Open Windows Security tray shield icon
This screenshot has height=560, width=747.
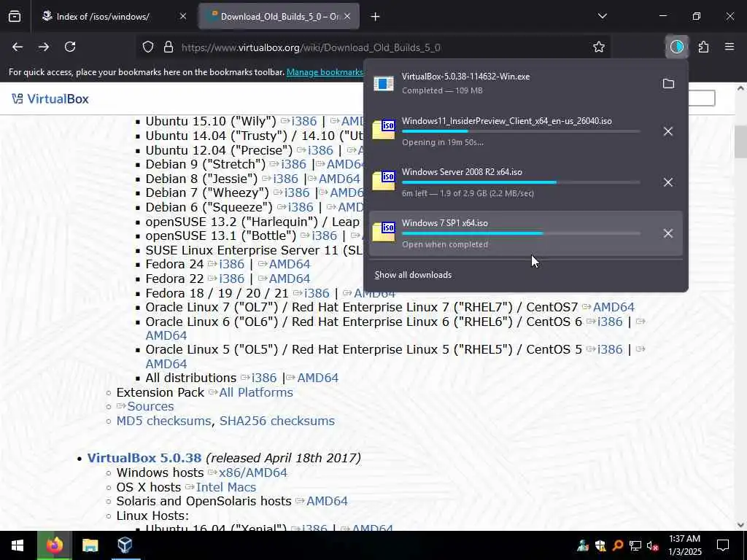click(x=600, y=545)
